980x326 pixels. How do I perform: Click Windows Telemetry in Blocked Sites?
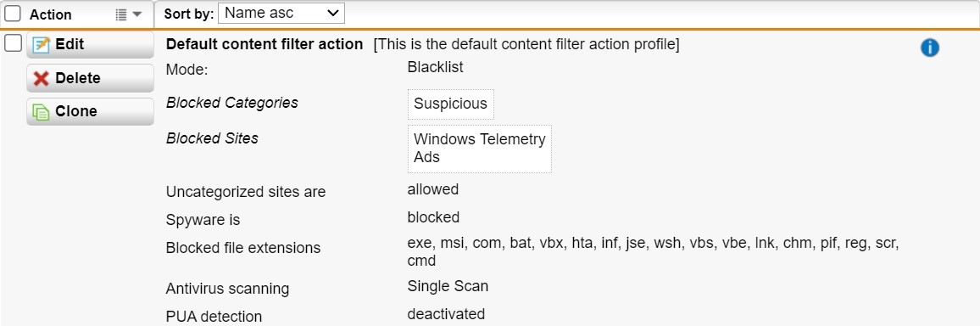pos(479,139)
